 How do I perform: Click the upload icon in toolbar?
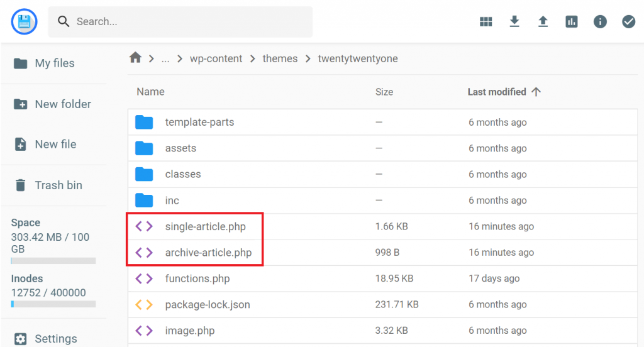point(543,22)
